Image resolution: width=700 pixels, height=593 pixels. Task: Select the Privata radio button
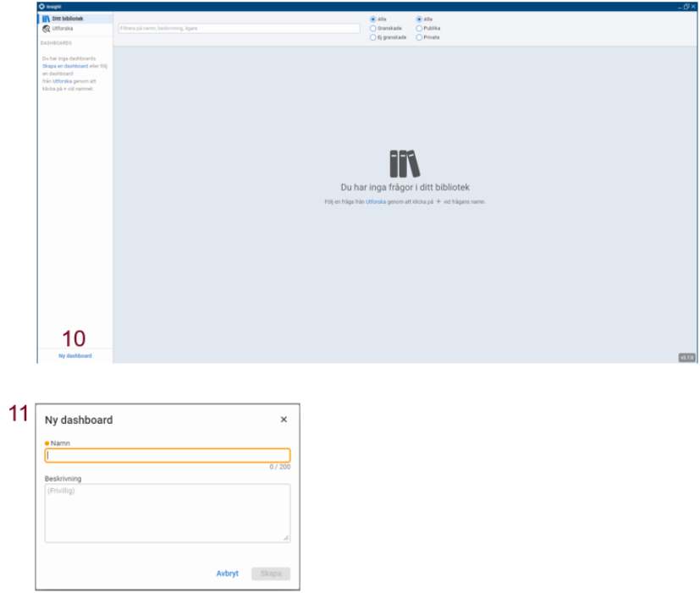[419, 37]
